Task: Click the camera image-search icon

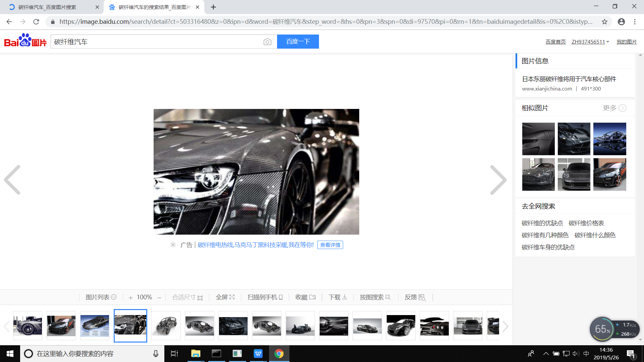Action: pyautogui.click(x=267, y=42)
